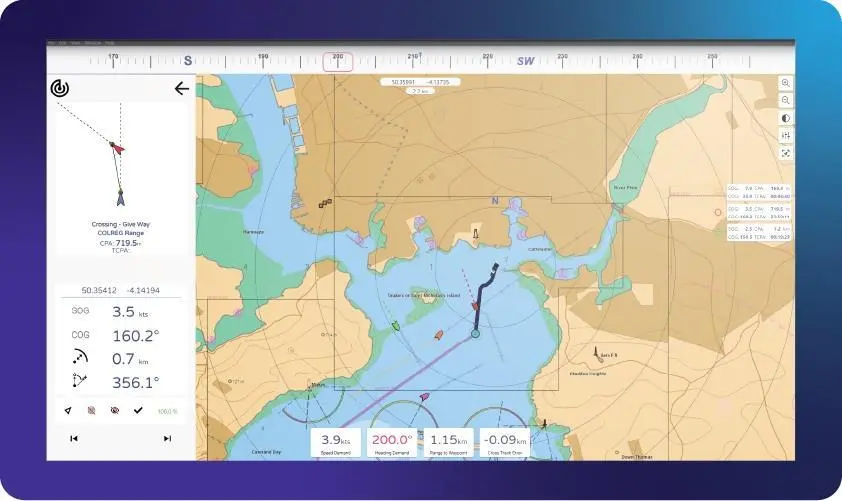
Task: Click the Crossing - Give Way label
Action: click(121, 224)
